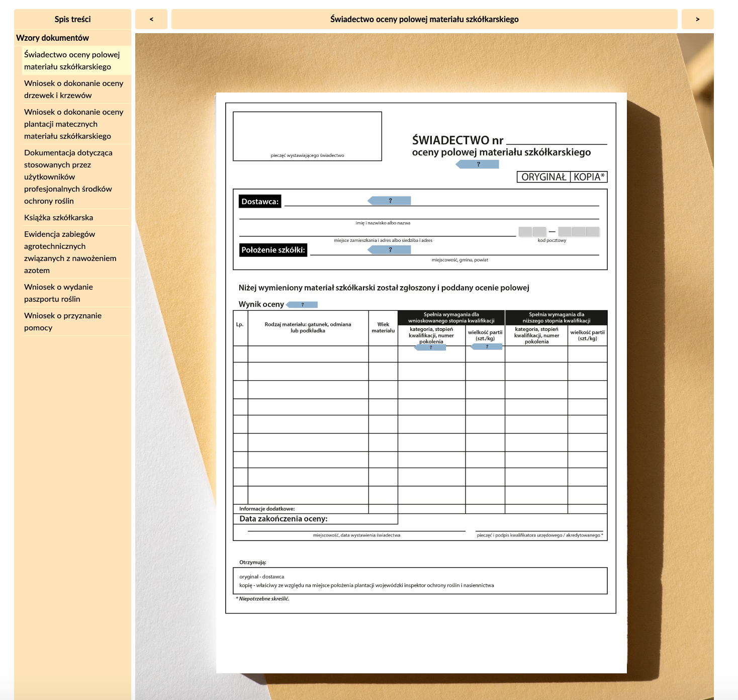Open Wniosek o dokonanie oceny drzewek i krzewów

pyautogui.click(x=74, y=89)
